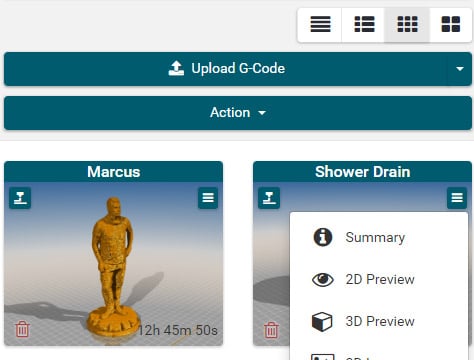Switch to the plain list view
Screen dimensions: 474x360
(320, 25)
